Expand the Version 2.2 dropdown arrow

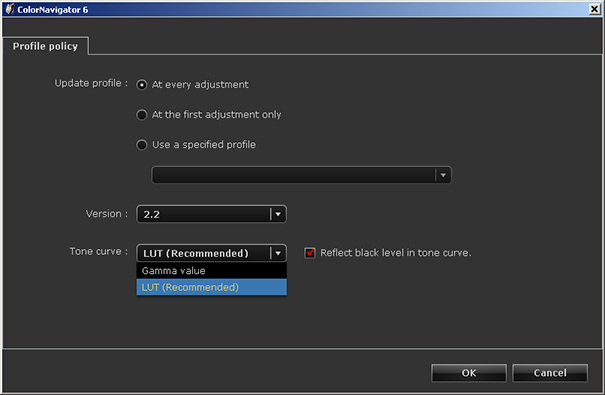pyautogui.click(x=278, y=214)
